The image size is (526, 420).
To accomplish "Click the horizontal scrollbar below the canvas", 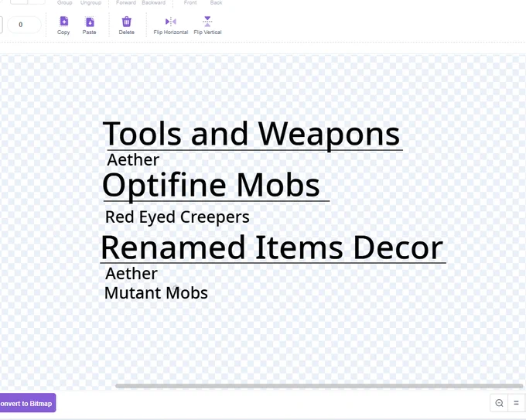I will pyautogui.click(x=319, y=386).
